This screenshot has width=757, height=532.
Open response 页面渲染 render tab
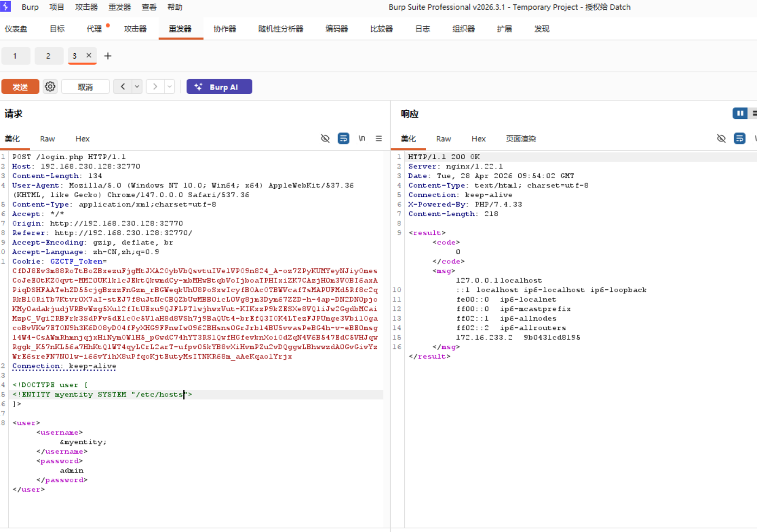click(521, 139)
